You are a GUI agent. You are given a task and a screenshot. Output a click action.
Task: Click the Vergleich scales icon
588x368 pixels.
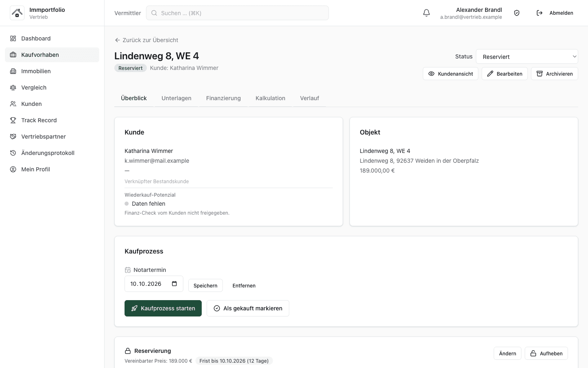point(13,88)
